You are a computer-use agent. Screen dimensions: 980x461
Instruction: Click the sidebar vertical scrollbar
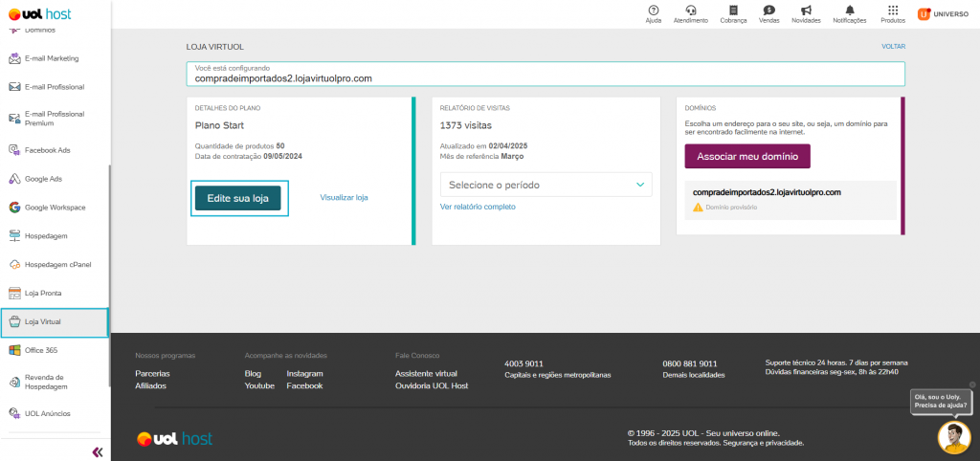[109, 274]
